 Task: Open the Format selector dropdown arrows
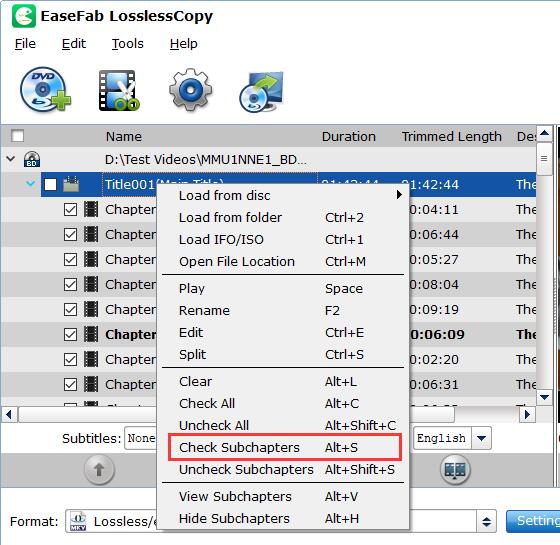click(x=486, y=521)
